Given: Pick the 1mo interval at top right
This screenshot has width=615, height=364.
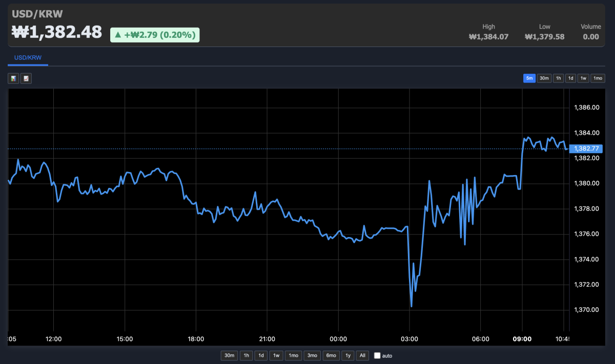Looking at the screenshot, I should coord(598,78).
